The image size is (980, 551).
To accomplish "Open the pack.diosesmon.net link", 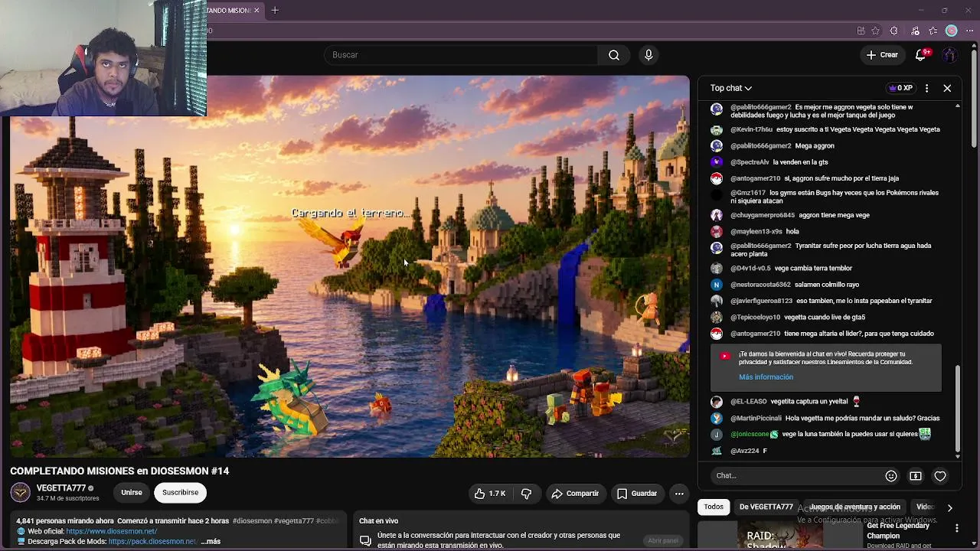I will coord(152,542).
